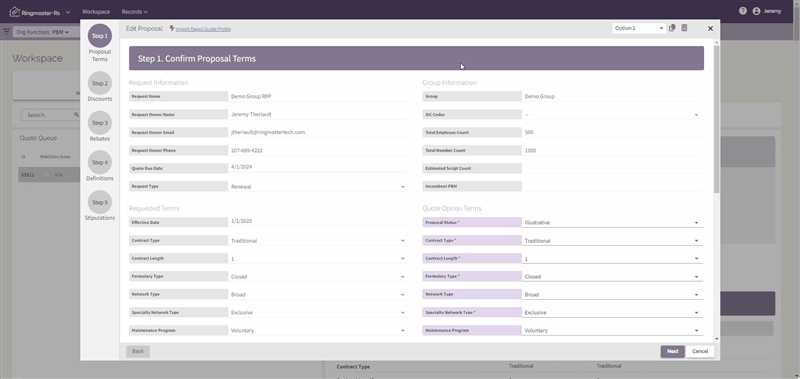This screenshot has width=800, height=379.
Task: Click the 'WatchDev Score' column header
Action: [x=55, y=157]
